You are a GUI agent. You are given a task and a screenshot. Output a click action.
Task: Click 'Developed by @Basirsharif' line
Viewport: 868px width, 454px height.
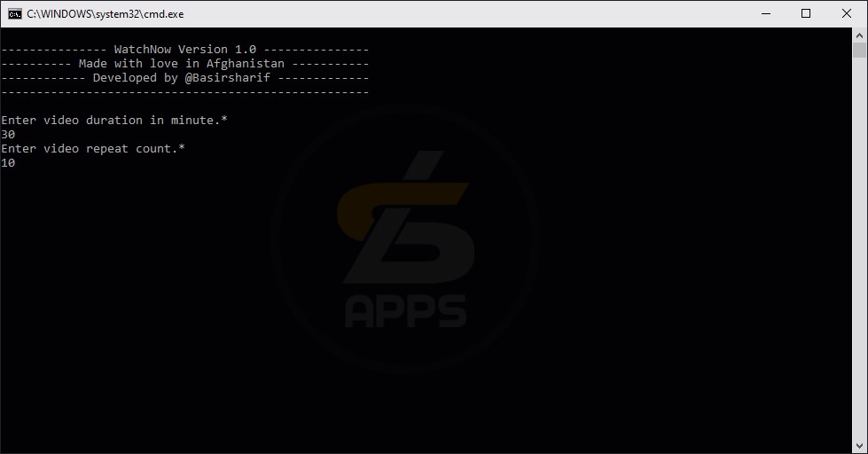185,78
